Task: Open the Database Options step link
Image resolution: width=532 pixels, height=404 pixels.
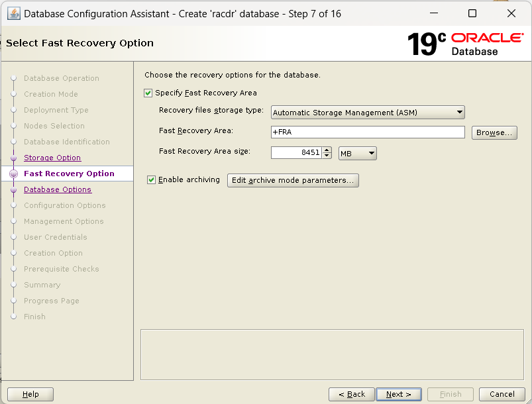Action: coord(58,189)
